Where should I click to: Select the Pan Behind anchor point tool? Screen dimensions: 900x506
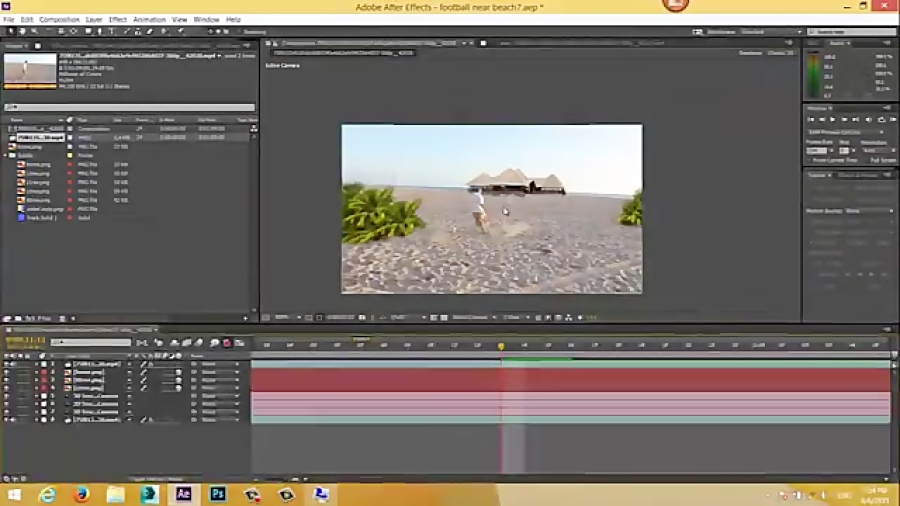pyautogui.click(x=73, y=32)
